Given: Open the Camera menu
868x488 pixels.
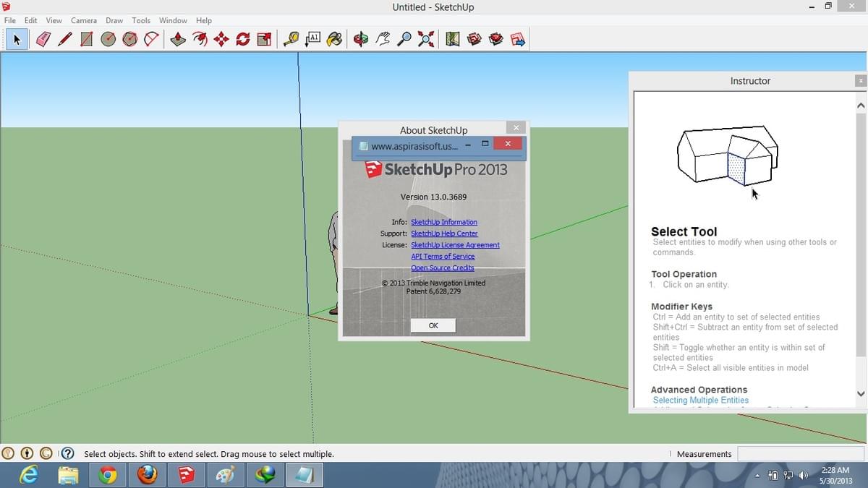Looking at the screenshot, I should (x=84, y=20).
